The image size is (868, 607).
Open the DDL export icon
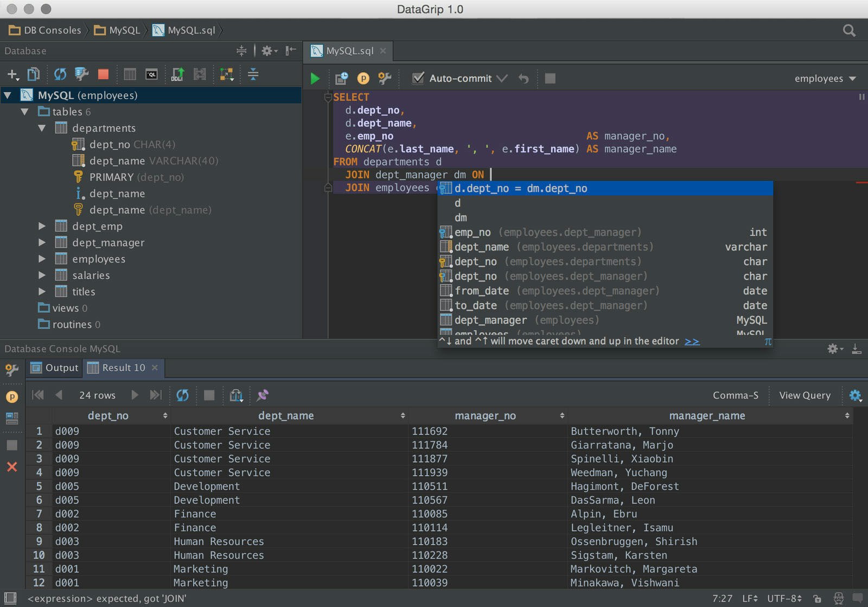point(177,74)
